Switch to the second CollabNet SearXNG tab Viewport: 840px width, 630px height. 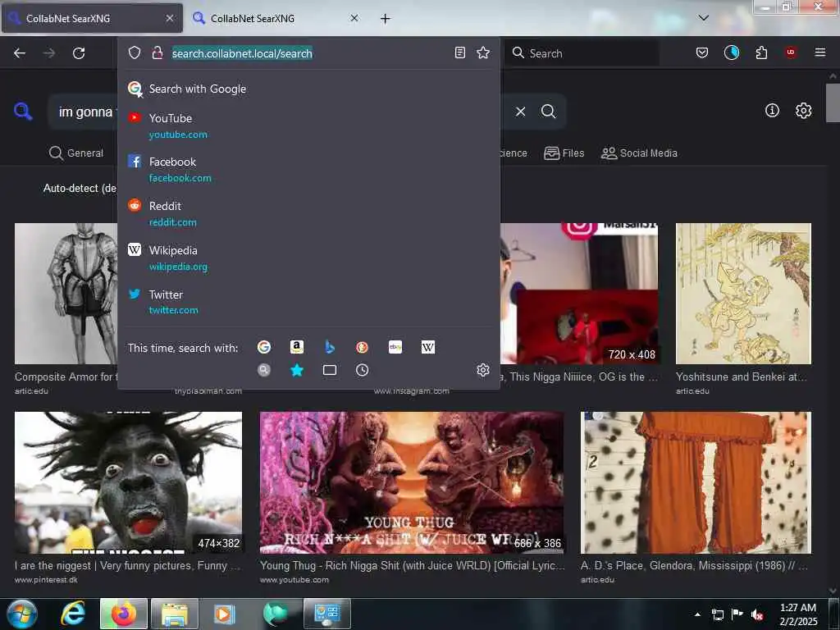point(274,18)
